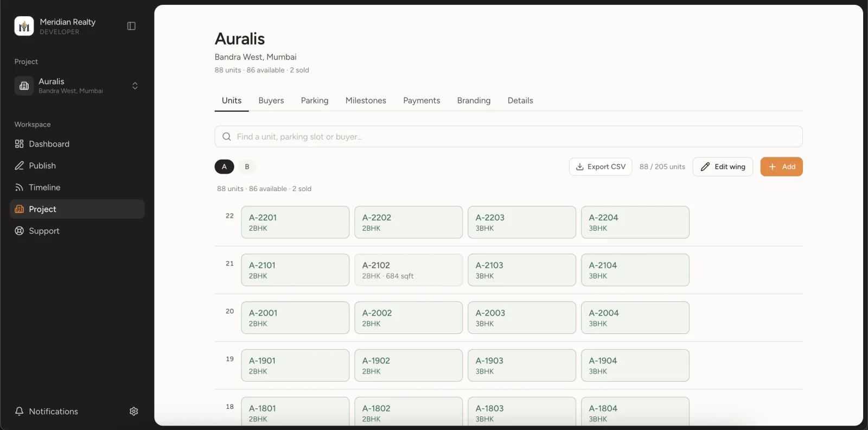Open Support in workspace sidebar
The width and height of the screenshot is (868, 430).
click(x=77, y=231)
